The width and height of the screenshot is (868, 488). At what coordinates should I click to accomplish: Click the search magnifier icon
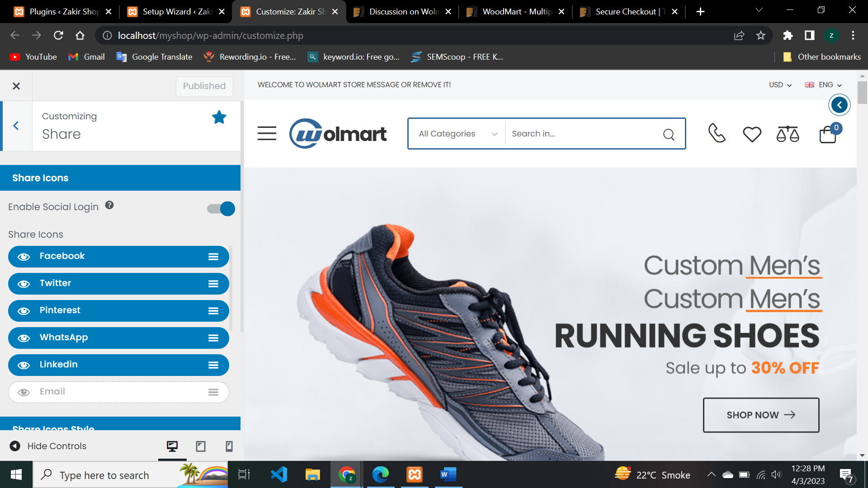pyautogui.click(x=669, y=134)
